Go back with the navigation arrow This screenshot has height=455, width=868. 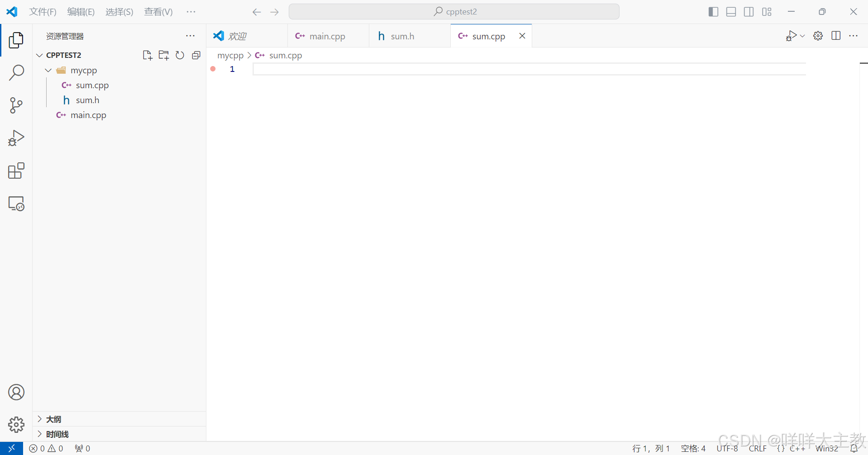[257, 12]
